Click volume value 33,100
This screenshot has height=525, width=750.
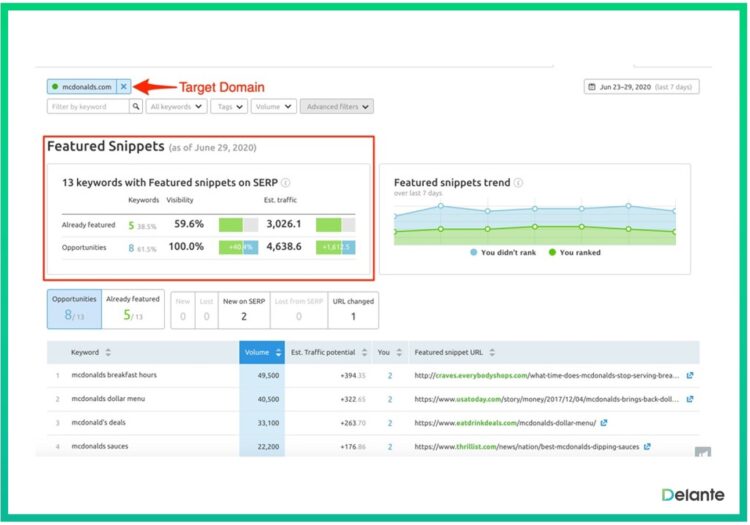(268, 423)
